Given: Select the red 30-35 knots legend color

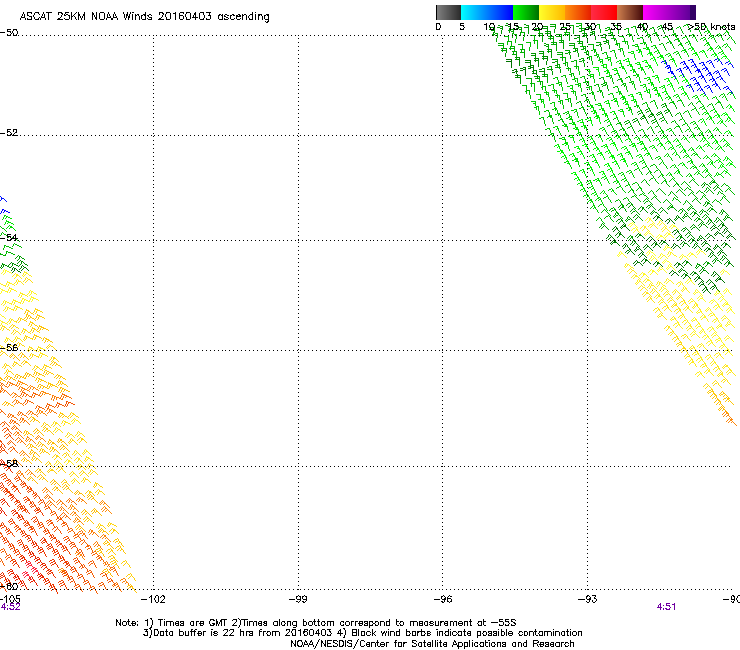Looking at the screenshot, I should point(604,12).
